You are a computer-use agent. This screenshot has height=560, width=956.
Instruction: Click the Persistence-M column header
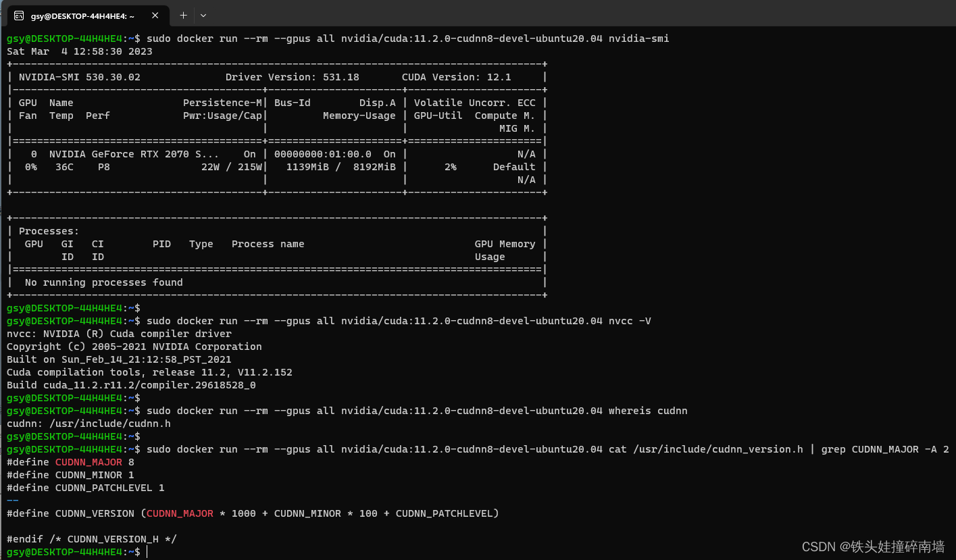[x=223, y=103]
